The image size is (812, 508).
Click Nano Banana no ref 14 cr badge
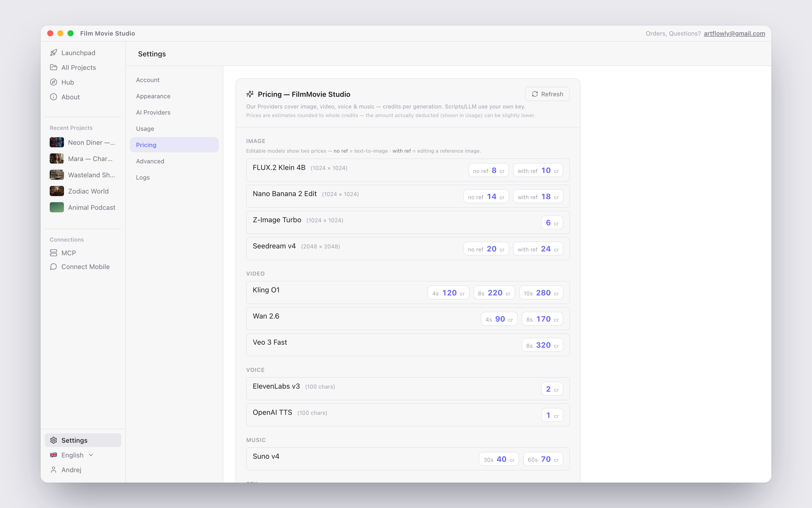tap(486, 197)
